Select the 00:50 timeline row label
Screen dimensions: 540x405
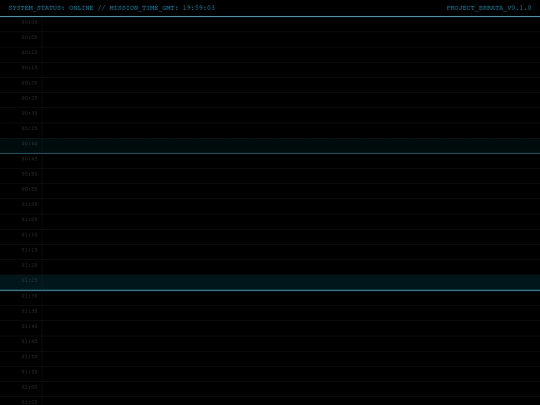coord(29,174)
